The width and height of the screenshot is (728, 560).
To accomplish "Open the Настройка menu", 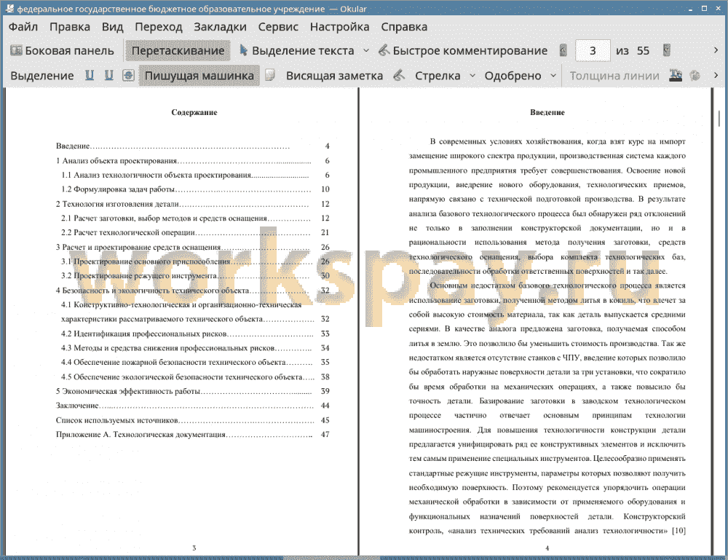I will tap(339, 27).
